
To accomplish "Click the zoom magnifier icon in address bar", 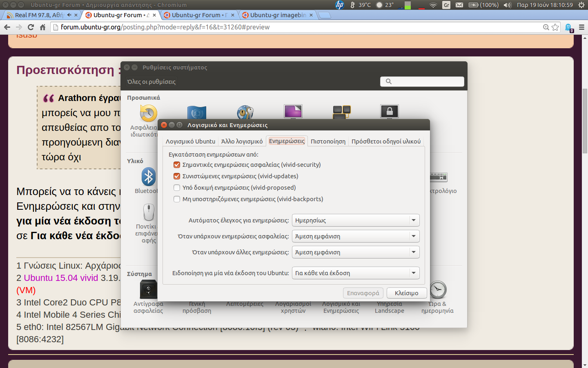I will tap(546, 27).
